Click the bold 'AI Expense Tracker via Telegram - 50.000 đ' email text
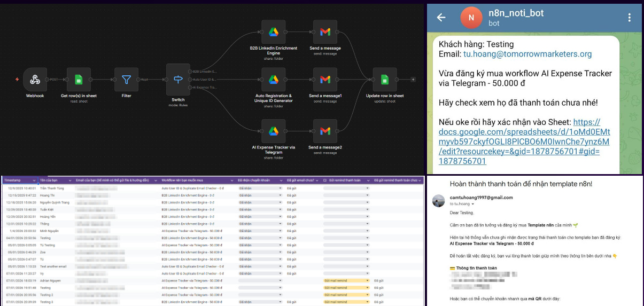 [492, 244]
